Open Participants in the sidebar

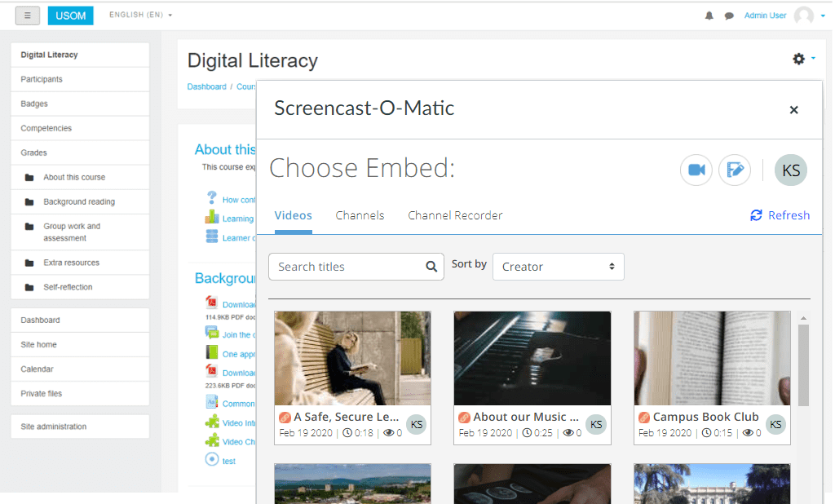point(80,79)
